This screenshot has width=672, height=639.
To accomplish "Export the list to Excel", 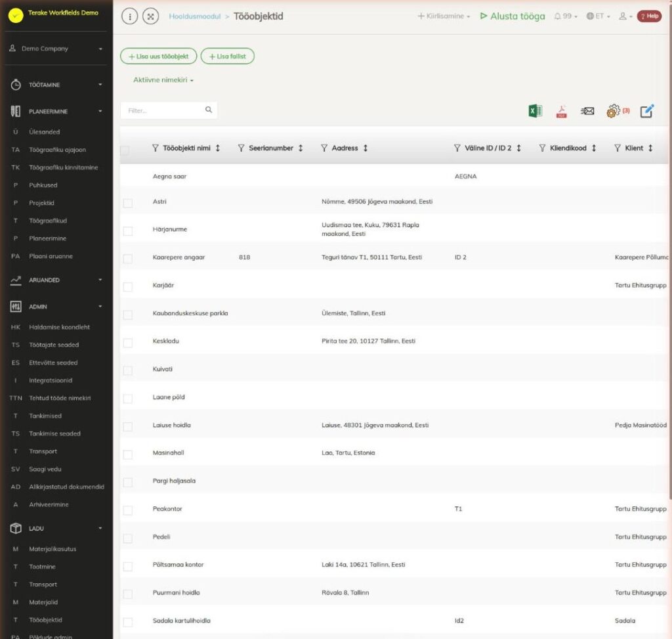I will (535, 111).
